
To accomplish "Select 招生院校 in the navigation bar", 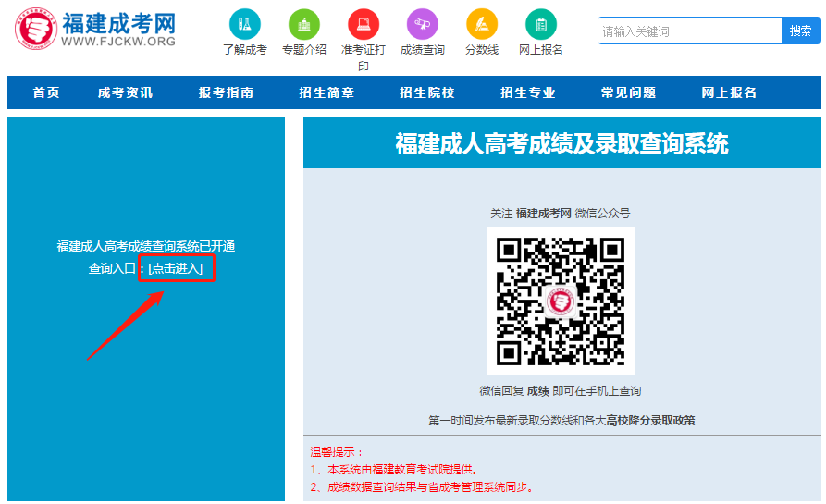I will (427, 92).
